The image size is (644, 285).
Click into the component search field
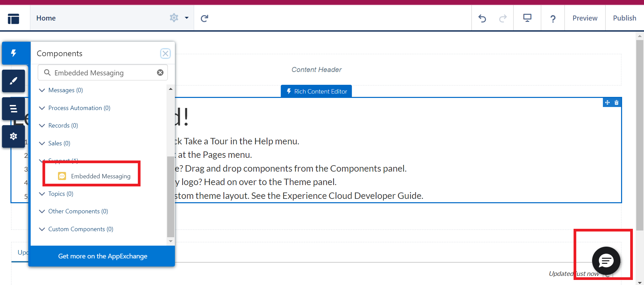[x=102, y=73]
